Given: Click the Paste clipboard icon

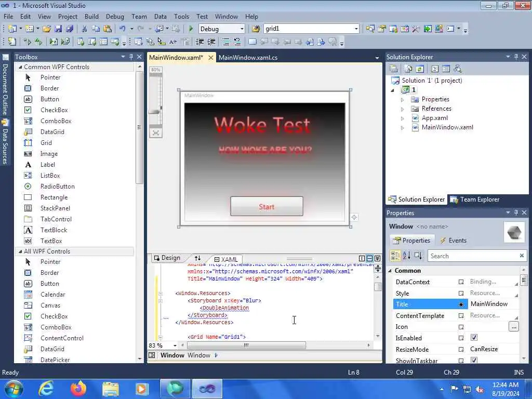Looking at the screenshot, I should point(107,29).
